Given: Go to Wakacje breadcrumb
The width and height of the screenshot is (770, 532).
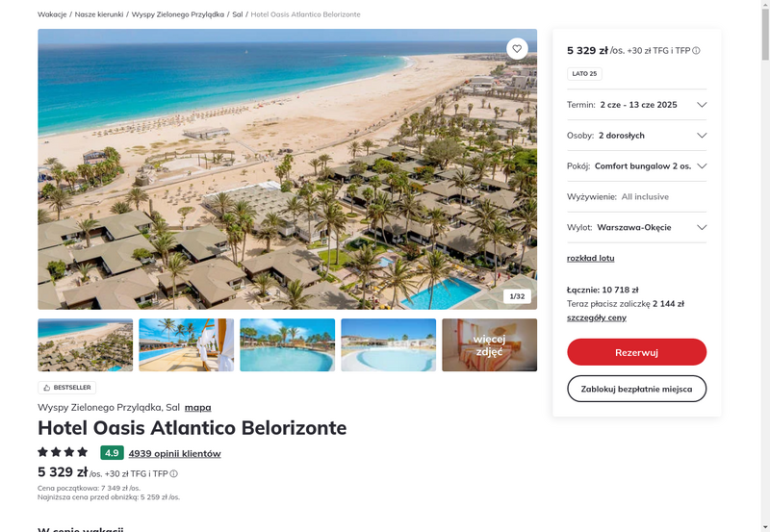Looking at the screenshot, I should pyautogui.click(x=52, y=14).
